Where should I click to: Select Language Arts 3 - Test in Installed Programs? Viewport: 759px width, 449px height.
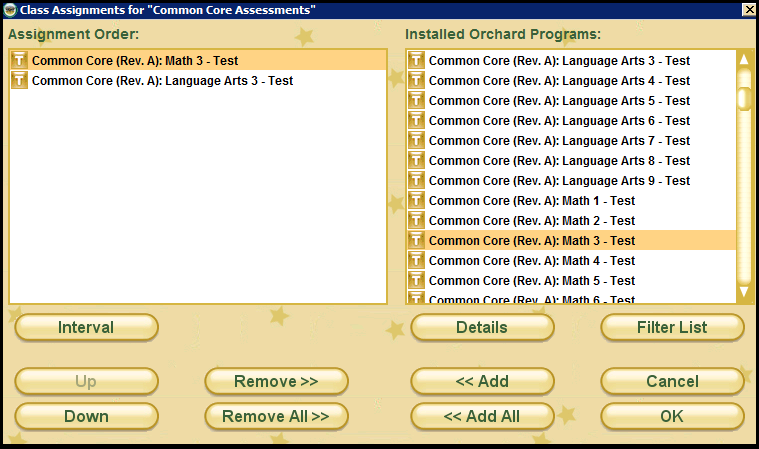[x=572, y=60]
